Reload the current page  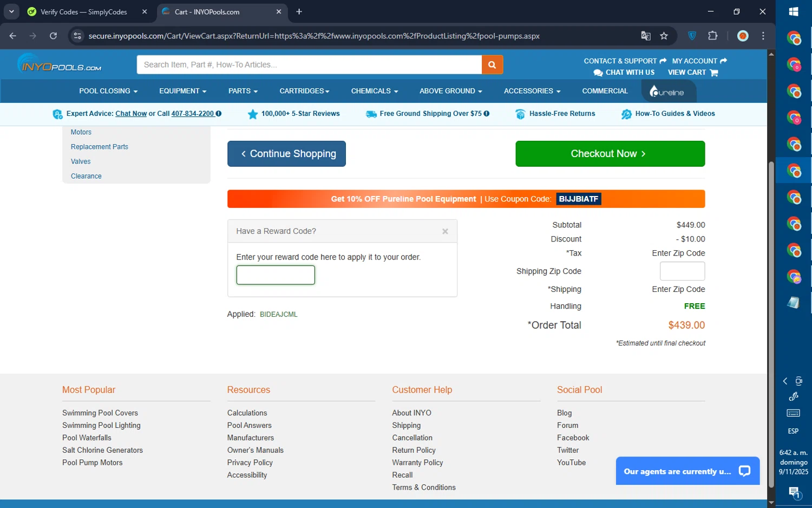pyautogui.click(x=53, y=36)
